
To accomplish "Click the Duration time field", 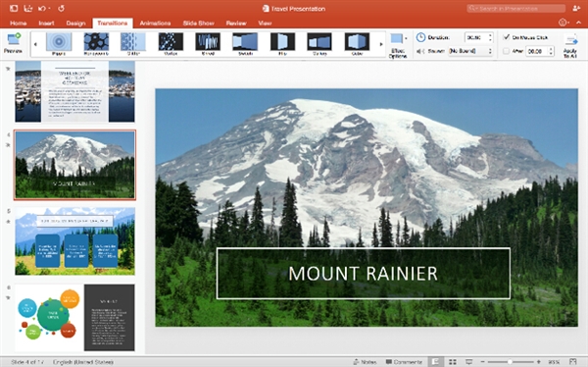I will pyautogui.click(x=475, y=37).
